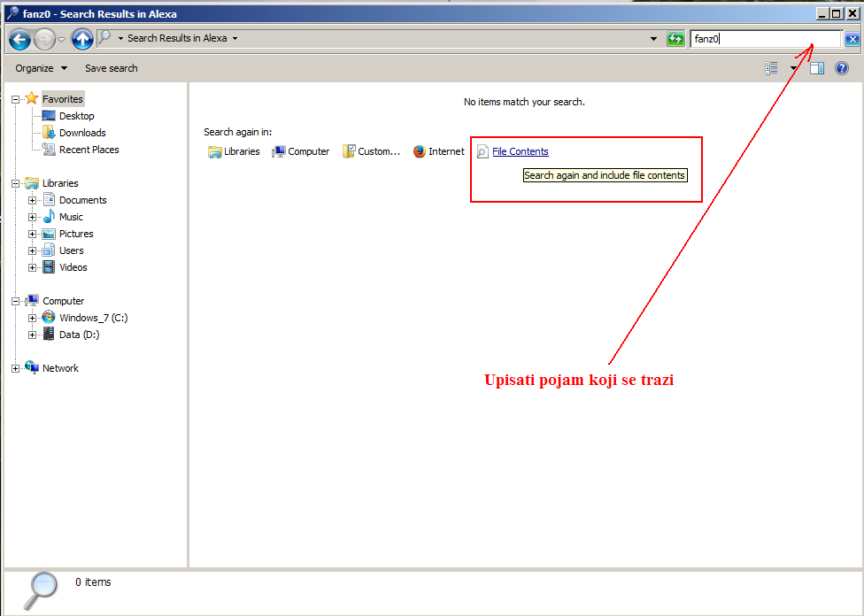The width and height of the screenshot is (864, 616).
Task: Expand the Documents library tree node
Action: coord(32,200)
